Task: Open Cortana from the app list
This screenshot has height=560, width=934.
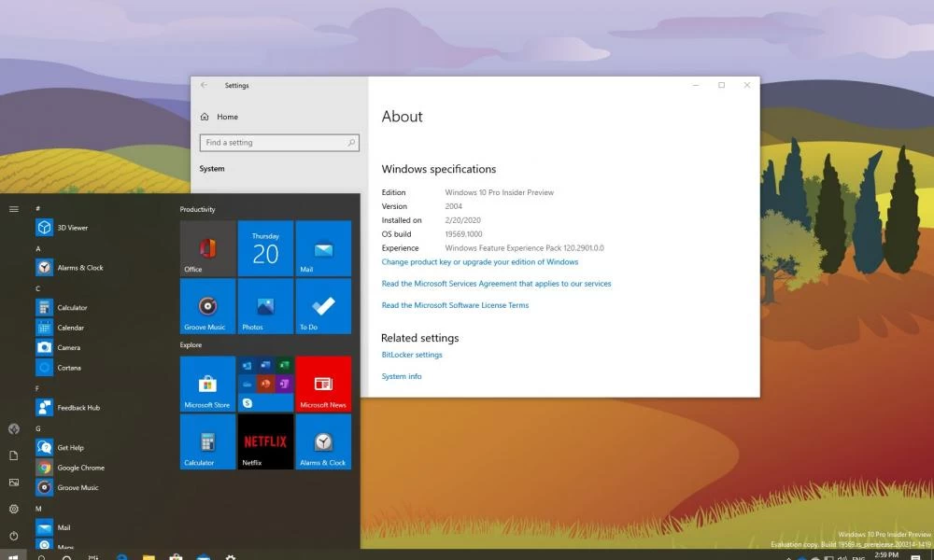Action: [x=68, y=368]
